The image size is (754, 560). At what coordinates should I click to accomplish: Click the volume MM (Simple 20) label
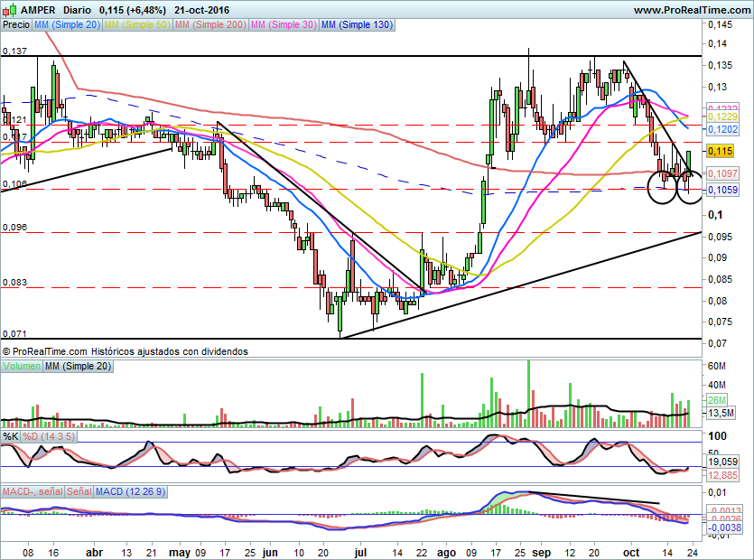tap(79, 366)
